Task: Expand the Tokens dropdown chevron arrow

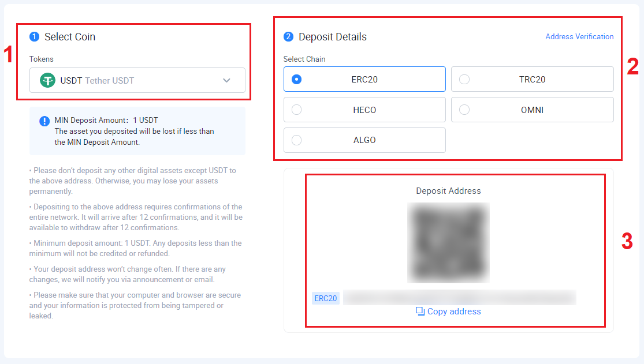Action: (227, 80)
